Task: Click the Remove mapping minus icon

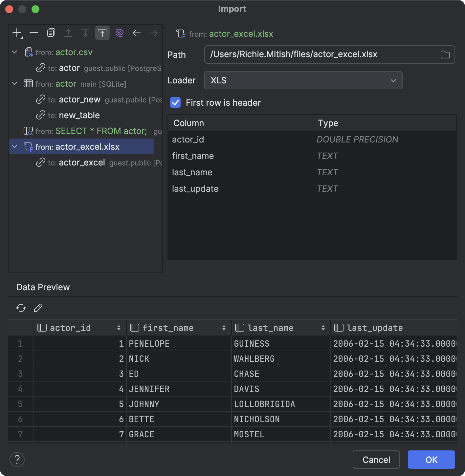Action: (33, 32)
